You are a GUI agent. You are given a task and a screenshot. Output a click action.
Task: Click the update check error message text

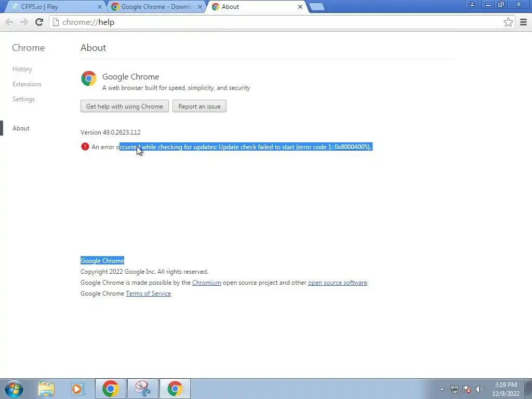pos(232,147)
